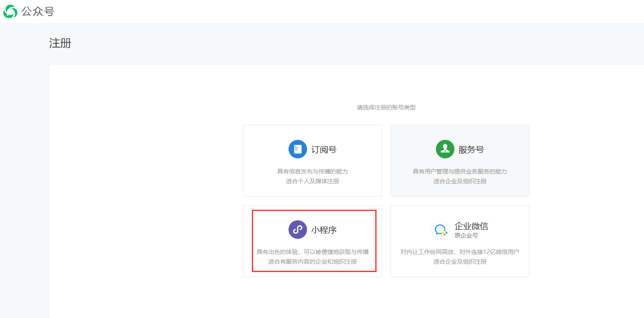Image resolution: width=644 pixels, height=318 pixels.
Task: Click the 注册 page heading
Action: pos(60,43)
